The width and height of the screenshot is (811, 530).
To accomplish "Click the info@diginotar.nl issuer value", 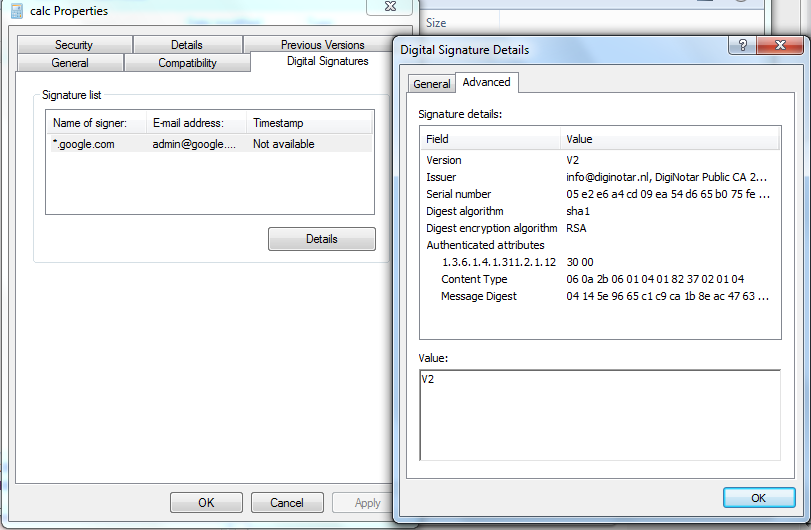I will click(x=666, y=177).
